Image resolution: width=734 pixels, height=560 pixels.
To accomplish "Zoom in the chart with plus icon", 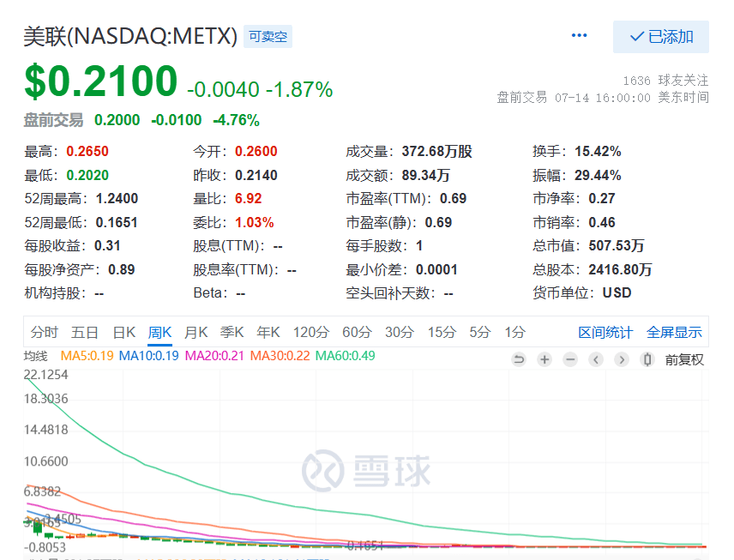I will [544, 359].
